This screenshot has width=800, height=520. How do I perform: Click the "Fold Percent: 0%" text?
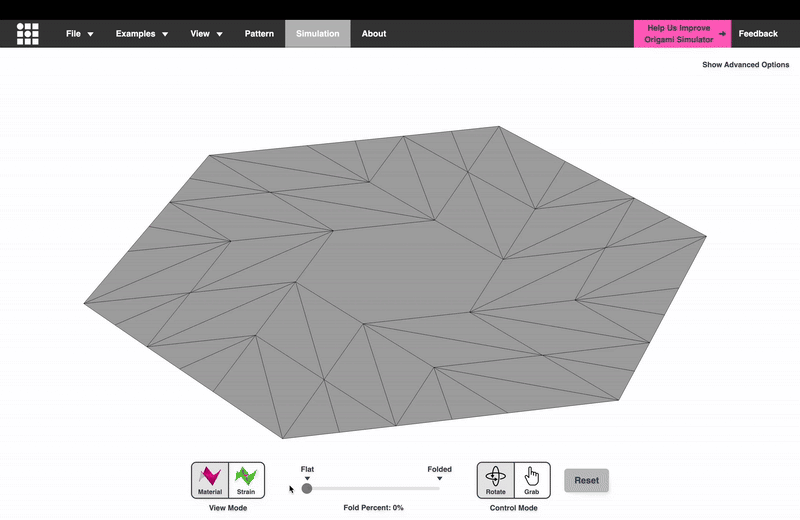[373, 508]
